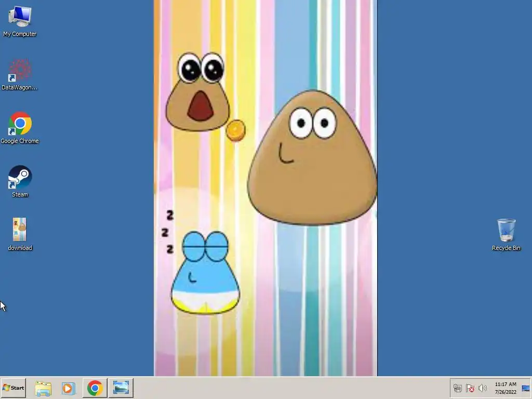532x399 pixels.
Task: Click the Show Desktop icon in tray
Action: 526,388
